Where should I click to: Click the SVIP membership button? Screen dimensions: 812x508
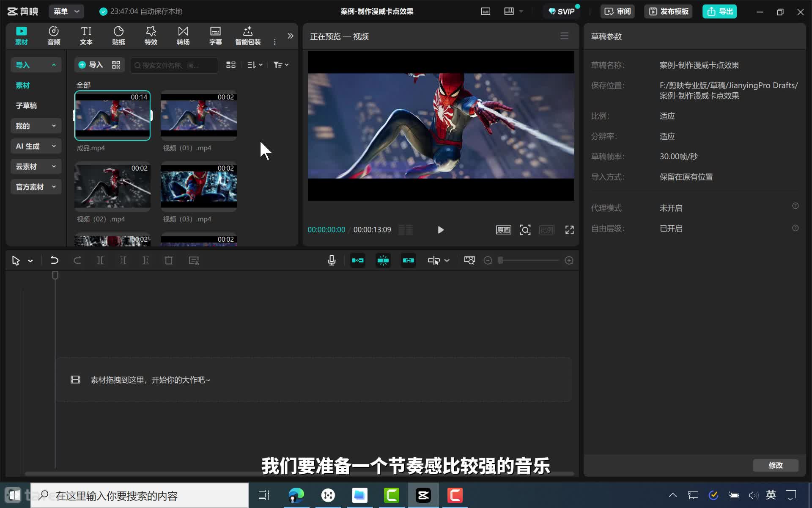coord(562,11)
